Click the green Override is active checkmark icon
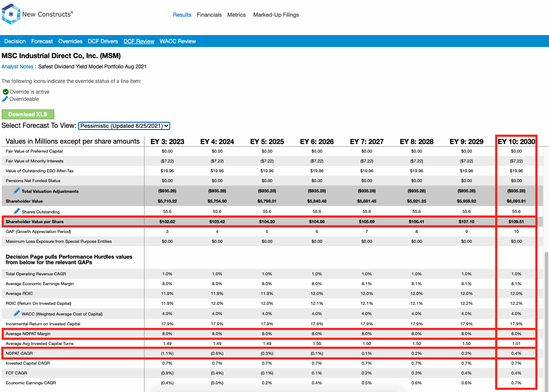549x392 pixels. 6,92
